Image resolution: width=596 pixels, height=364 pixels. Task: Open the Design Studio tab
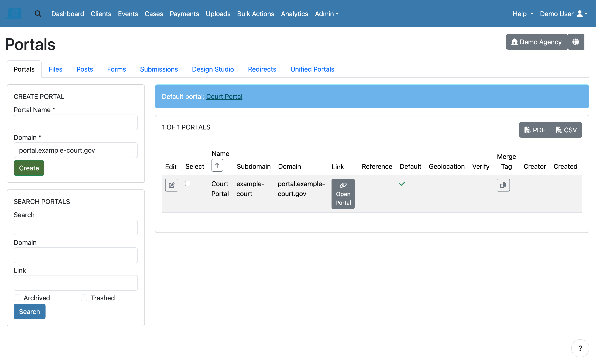tap(213, 69)
